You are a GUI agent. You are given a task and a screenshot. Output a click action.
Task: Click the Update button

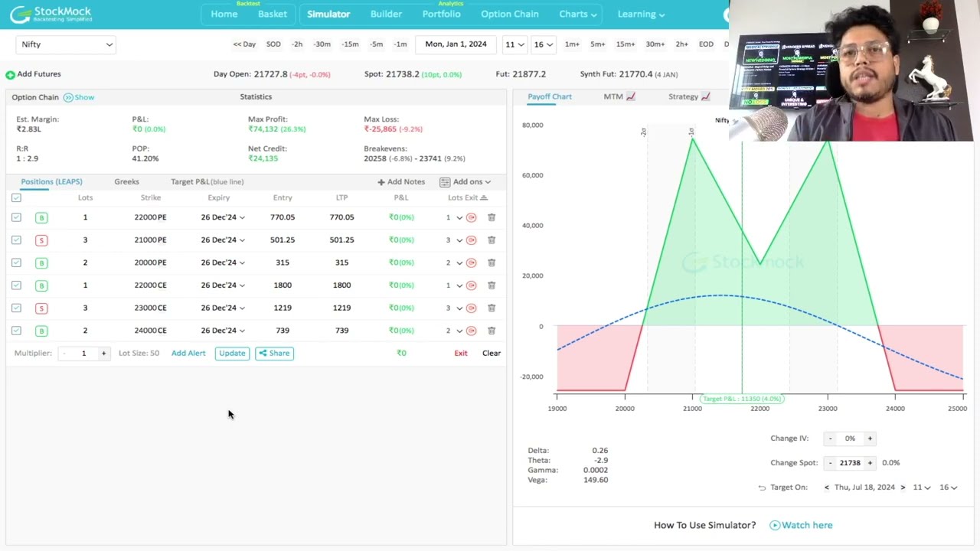coord(232,354)
